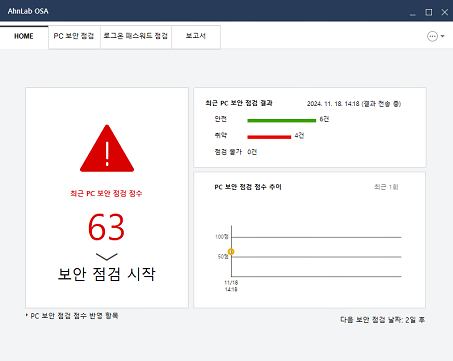Select the 로그온 패스워드 점검 tab
This screenshot has width=453, height=361.
(x=136, y=36)
